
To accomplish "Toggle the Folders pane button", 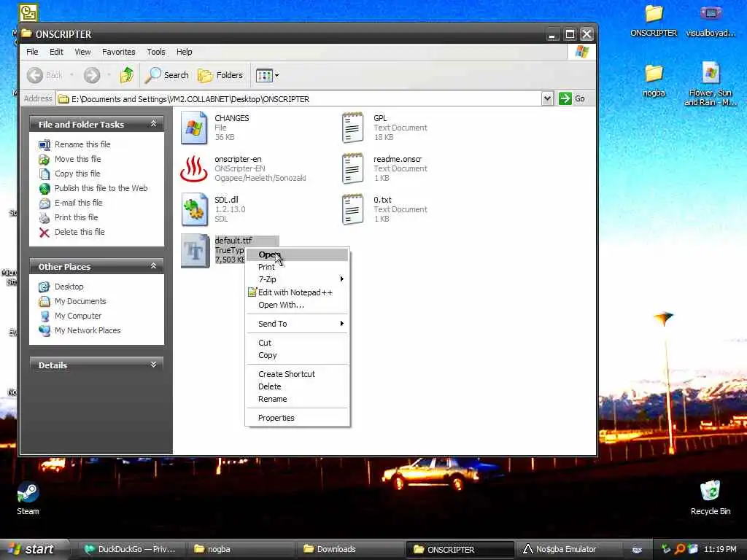I will pyautogui.click(x=220, y=75).
